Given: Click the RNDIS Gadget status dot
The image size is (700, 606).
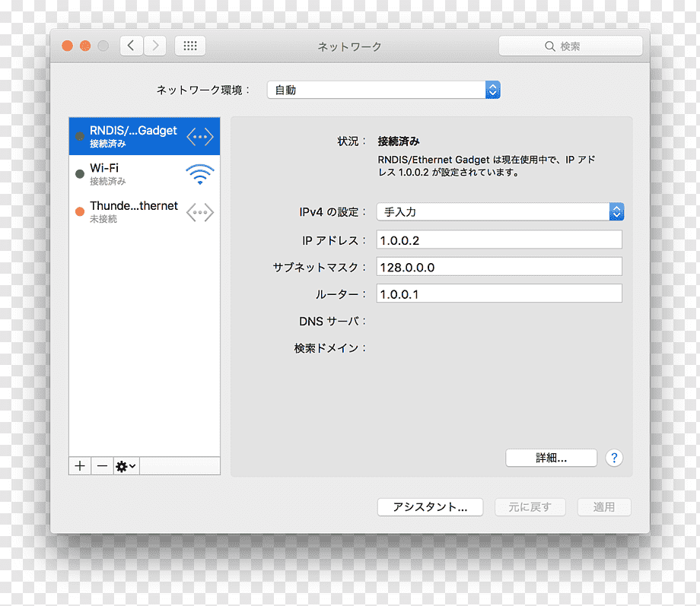Looking at the screenshot, I should coord(80,137).
